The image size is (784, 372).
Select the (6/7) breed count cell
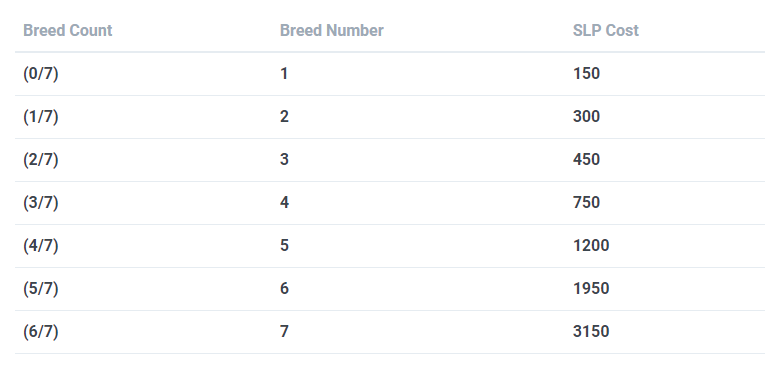pyautogui.click(x=40, y=332)
